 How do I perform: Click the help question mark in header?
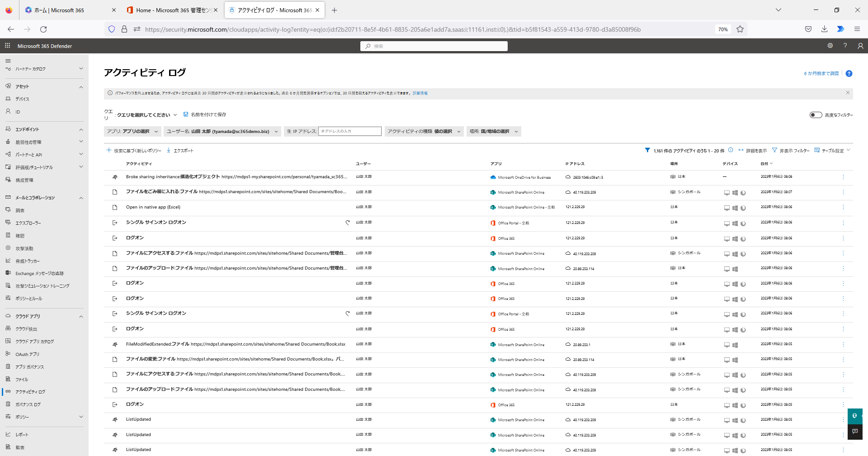[845, 46]
